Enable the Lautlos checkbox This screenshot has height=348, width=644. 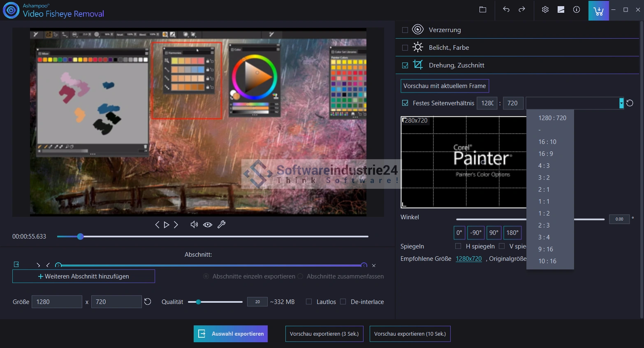coord(309,302)
